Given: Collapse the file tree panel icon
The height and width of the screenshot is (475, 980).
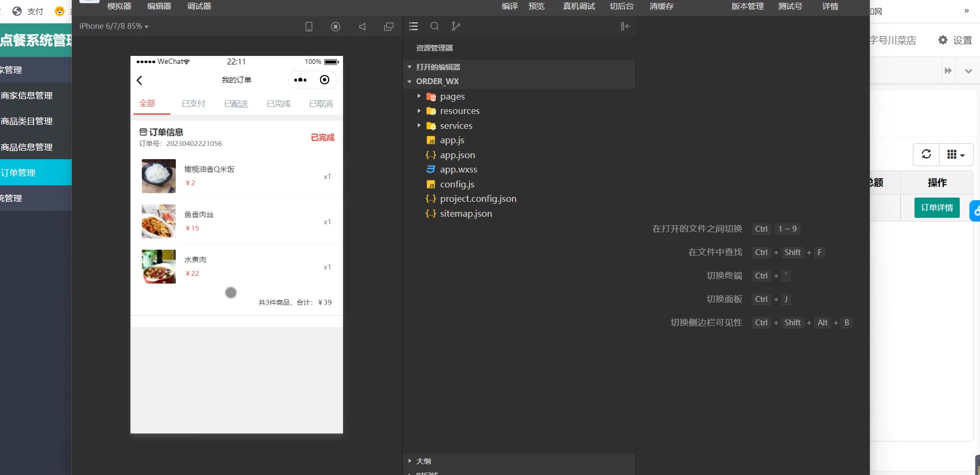Looking at the screenshot, I should click(625, 26).
